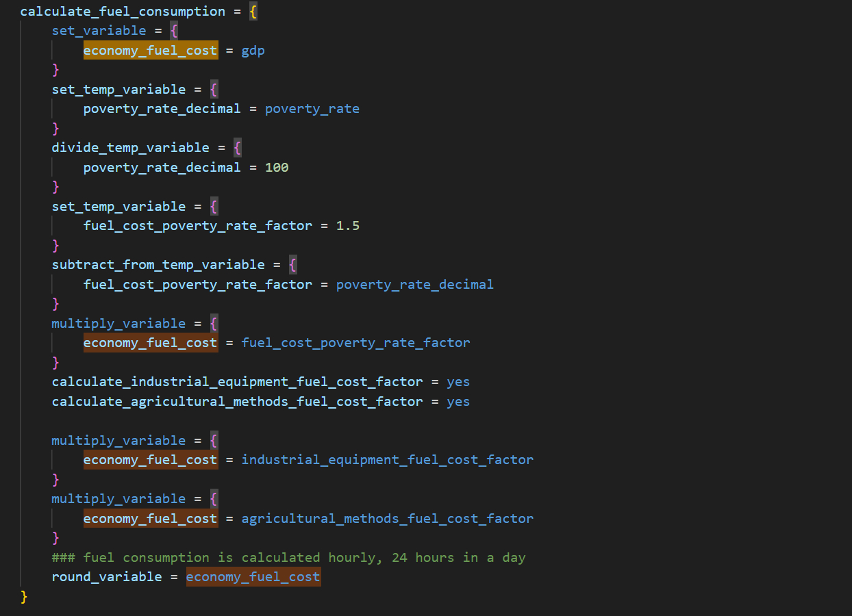
Task: Click the closing brace below the gdp line
Action: pos(56,70)
